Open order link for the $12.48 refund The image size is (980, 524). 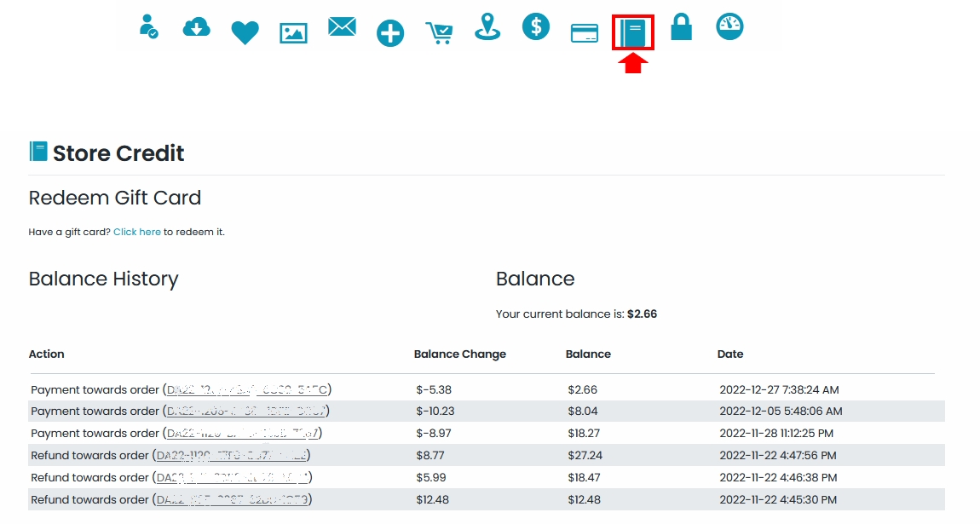232,499
